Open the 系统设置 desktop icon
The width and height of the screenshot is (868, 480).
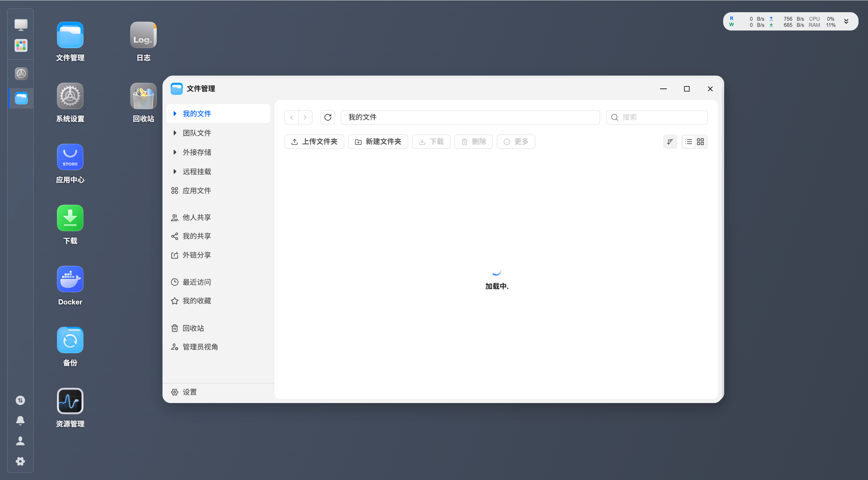[x=70, y=96]
